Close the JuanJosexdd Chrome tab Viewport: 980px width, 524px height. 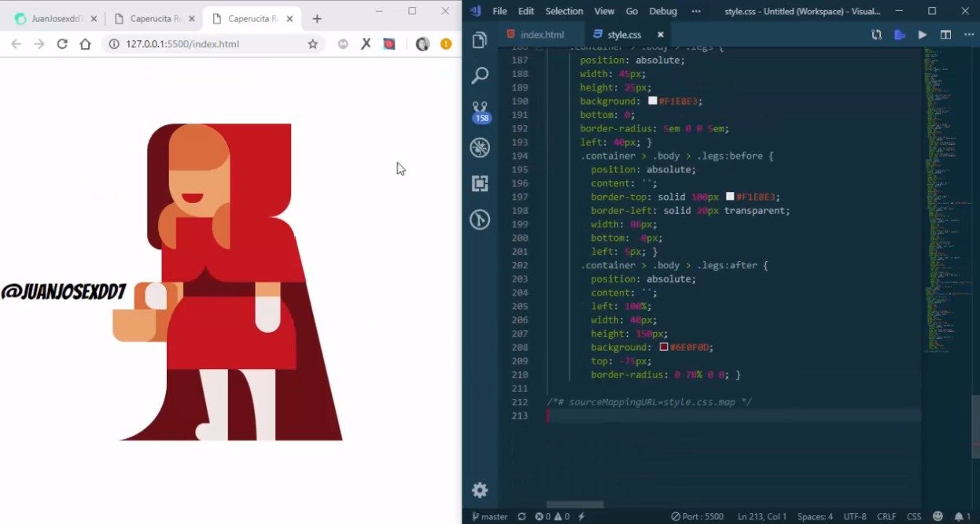coord(94,18)
